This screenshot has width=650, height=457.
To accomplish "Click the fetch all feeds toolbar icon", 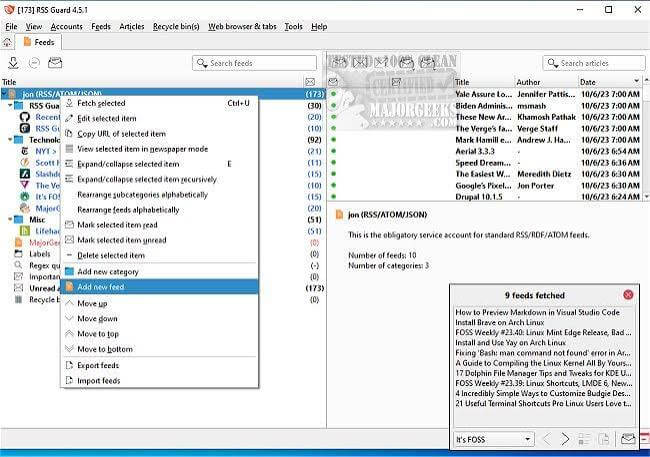I will [13, 63].
